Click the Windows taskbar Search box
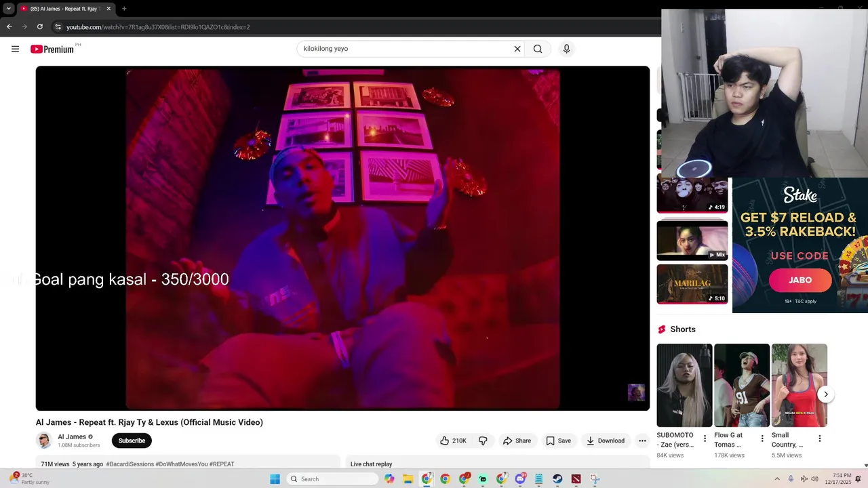Viewport: 868px width, 488px height. pyautogui.click(x=332, y=479)
